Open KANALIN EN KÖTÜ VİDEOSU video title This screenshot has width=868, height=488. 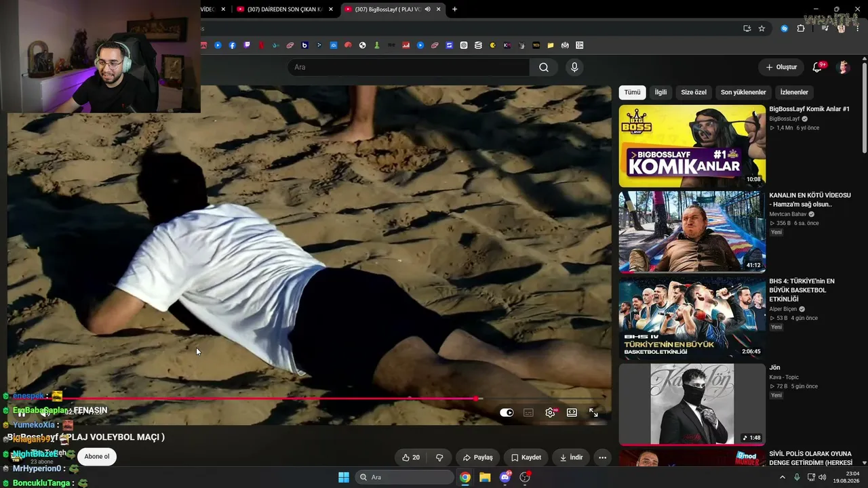pos(810,199)
